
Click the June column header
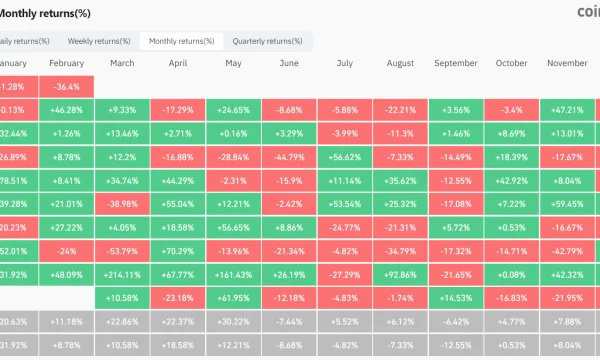coord(289,63)
